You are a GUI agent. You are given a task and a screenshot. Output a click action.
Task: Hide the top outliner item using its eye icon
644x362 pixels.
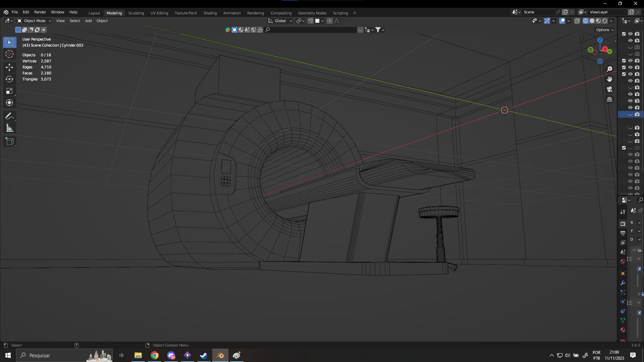(630, 34)
